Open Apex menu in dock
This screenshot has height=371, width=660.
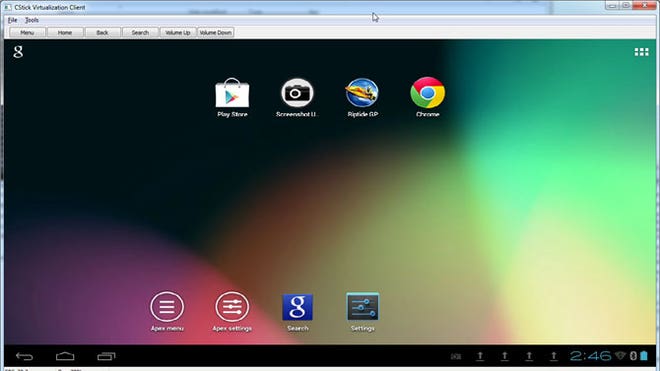click(x=167, y=311)
